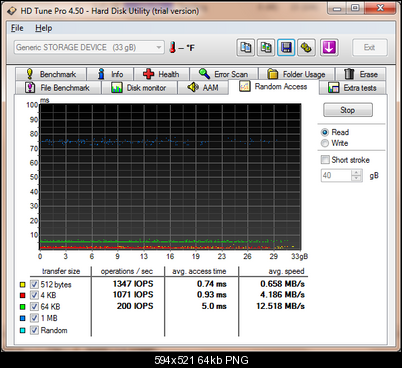Viewport: 402px width, 368px height.
Task: Toggle the Random transfer size checkbox
Action: point(34,330)
